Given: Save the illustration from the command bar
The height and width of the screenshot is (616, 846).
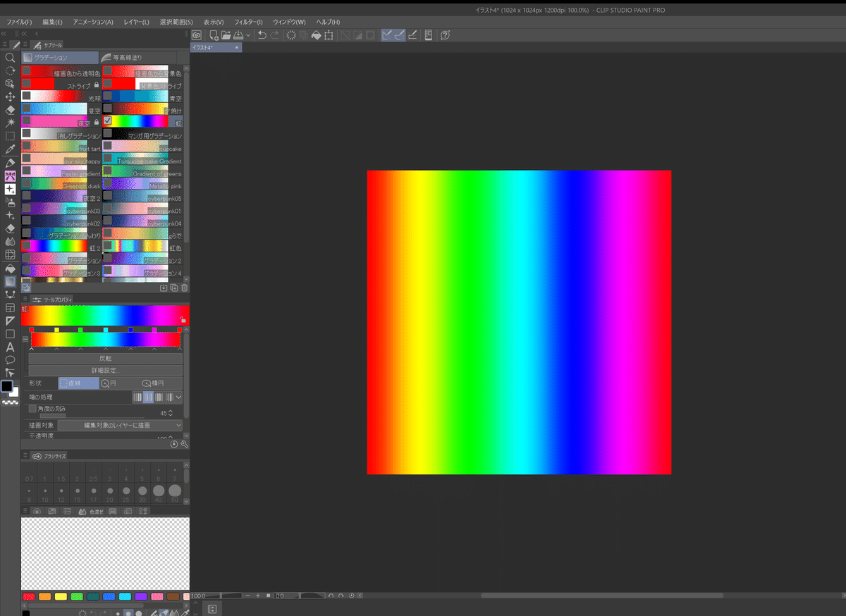Looking at the screenshot, I should (x=238, y=35).
